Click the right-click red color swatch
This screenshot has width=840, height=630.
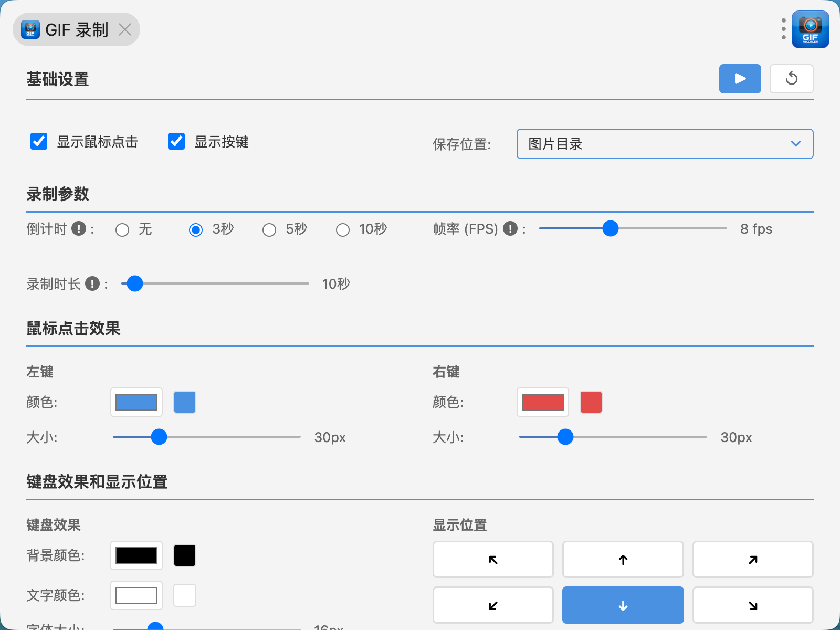(x=591, y=402)
